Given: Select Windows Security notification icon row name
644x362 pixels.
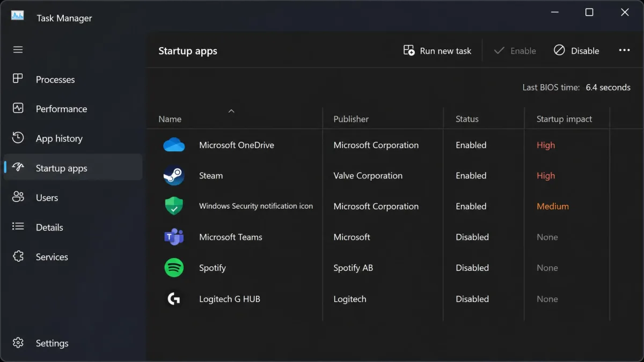Looking at the screenshot, I should pos(256,206).
